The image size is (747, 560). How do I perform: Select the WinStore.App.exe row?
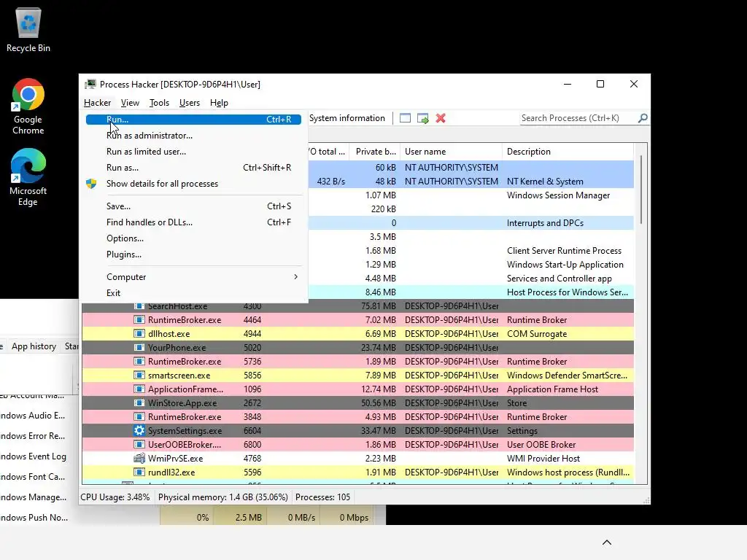point(357,402)
